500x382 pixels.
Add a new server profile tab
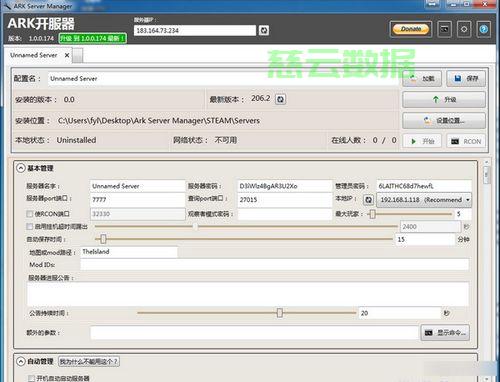coord(78,56)
